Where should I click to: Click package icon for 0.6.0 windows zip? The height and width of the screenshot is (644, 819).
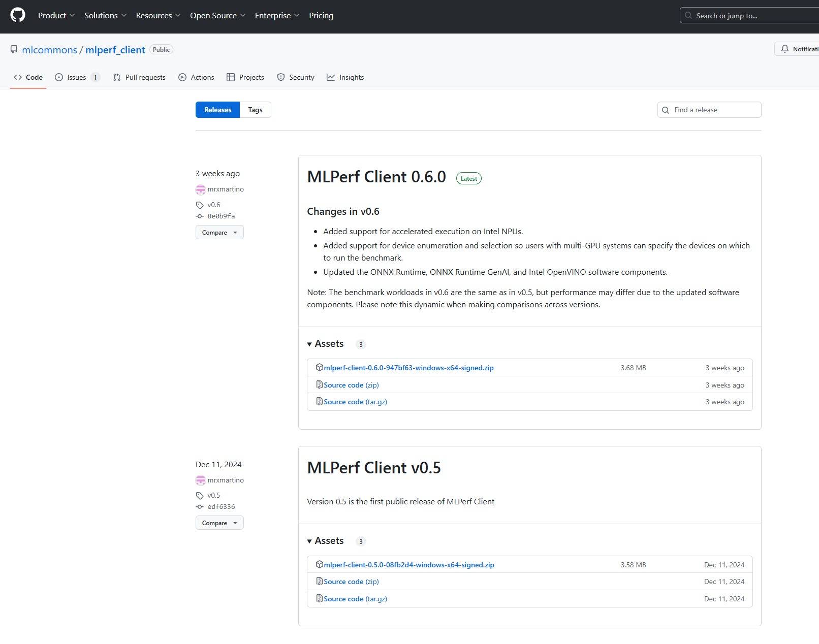319,367
